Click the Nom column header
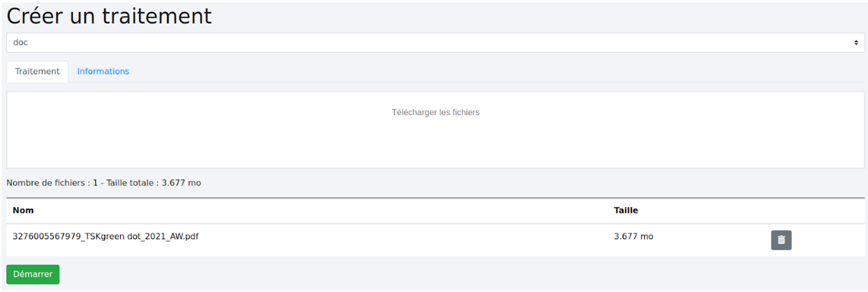The image size is (868, 292). (x=24, y=210)
